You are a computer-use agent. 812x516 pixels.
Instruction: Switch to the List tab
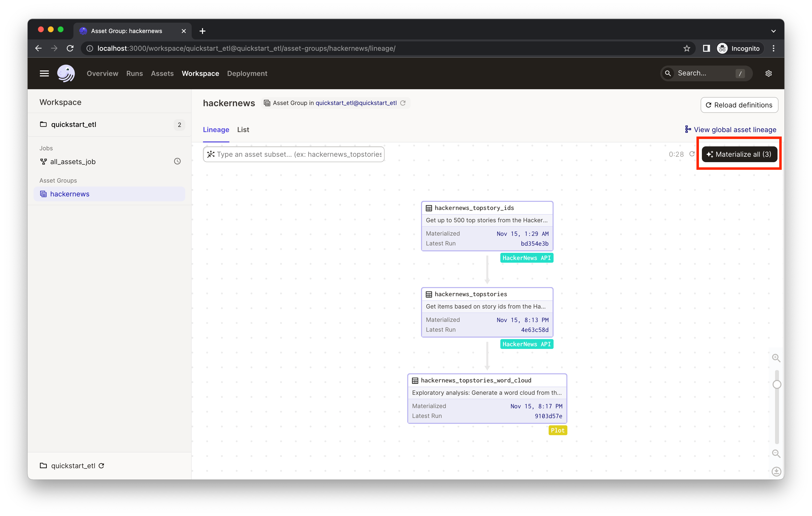point(243,130)
